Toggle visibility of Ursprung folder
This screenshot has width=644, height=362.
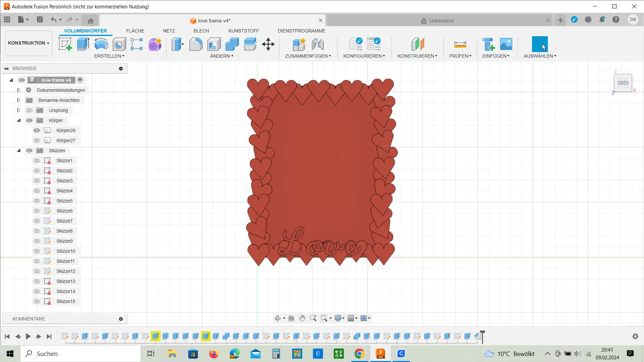tap(29, 110)
